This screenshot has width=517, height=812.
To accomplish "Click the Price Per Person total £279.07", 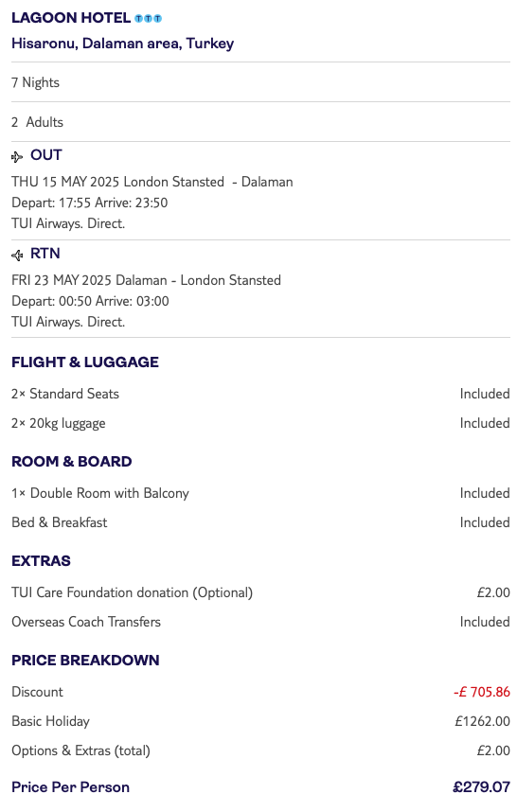I will coord(481,787).
